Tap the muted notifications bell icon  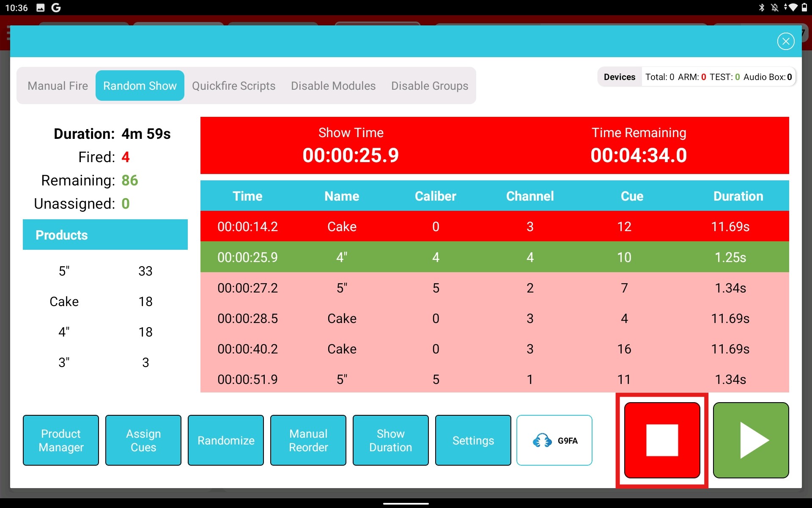click(x=774, y=8)
